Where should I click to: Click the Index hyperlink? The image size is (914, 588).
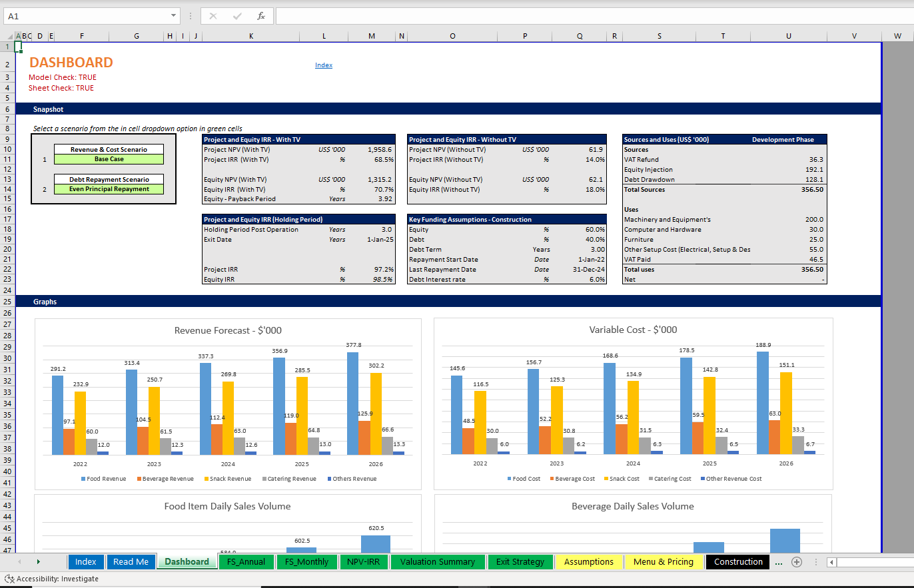click(324, 65)
